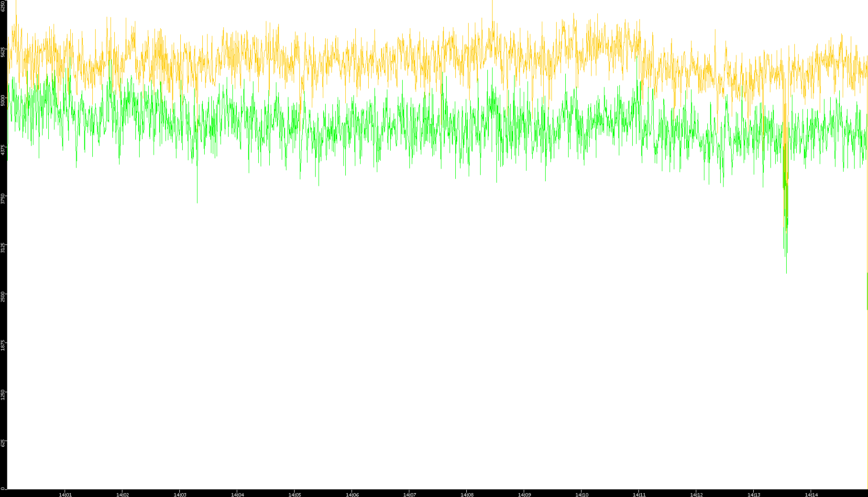Click the 14:10 time axis label
The height and width of the screenshot is (497, 868).
point(582,494)
